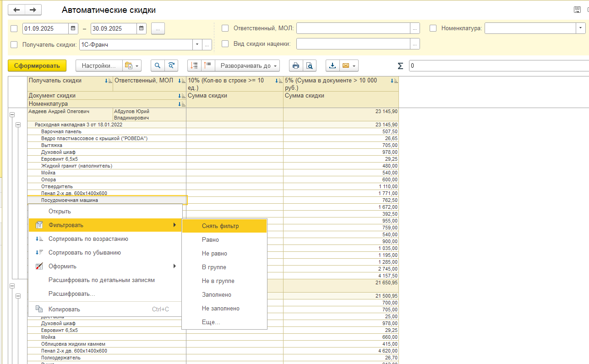Viewport: 589px width, 364px height.
Task: Click the forward navigation arrow
Action: tap(33, 10)
